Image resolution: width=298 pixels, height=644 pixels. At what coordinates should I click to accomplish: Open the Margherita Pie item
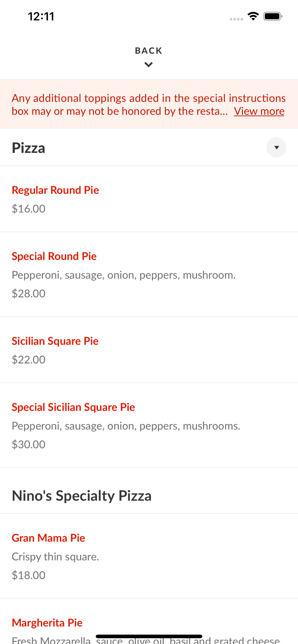(47, 623)
